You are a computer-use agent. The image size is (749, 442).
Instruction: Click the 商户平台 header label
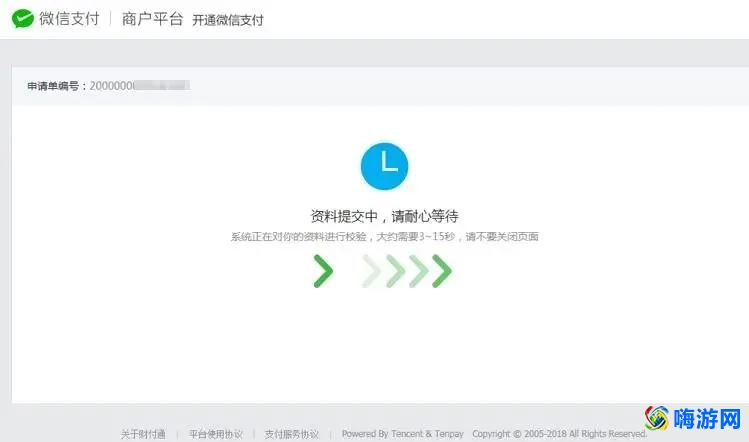click(152, 19)
